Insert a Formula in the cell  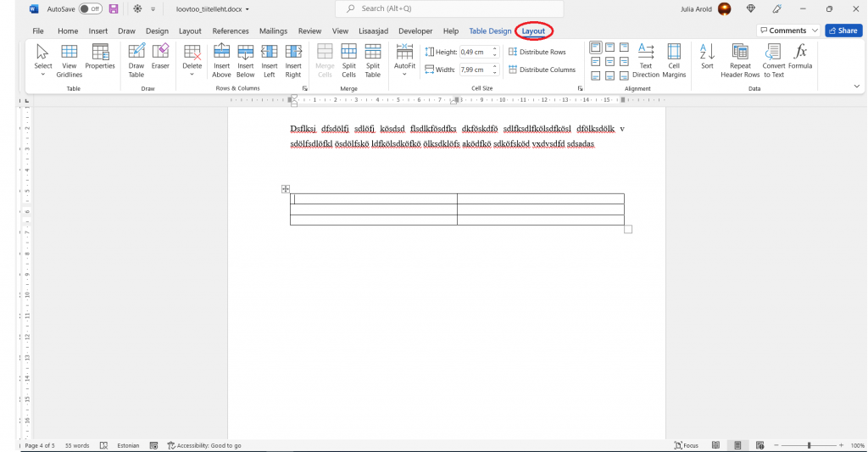click(x=800, y=57)
